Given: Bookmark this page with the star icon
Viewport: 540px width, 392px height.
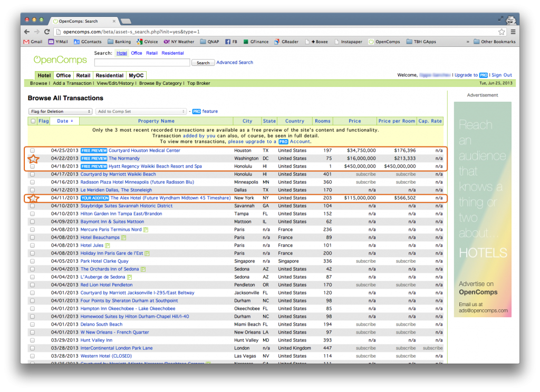Looking at the screenshot, I should 502,32.
